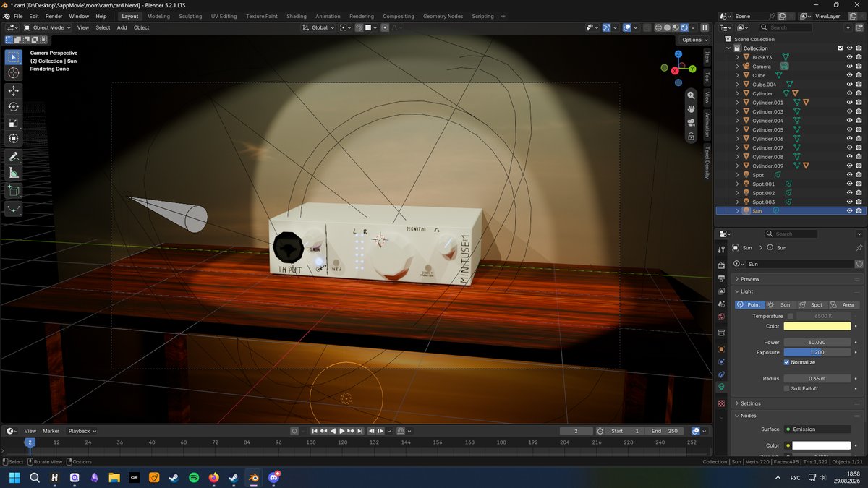This screenshot has width=868, height=488.
Task: Open the World properties tab
Action: (x=721, y=317)
